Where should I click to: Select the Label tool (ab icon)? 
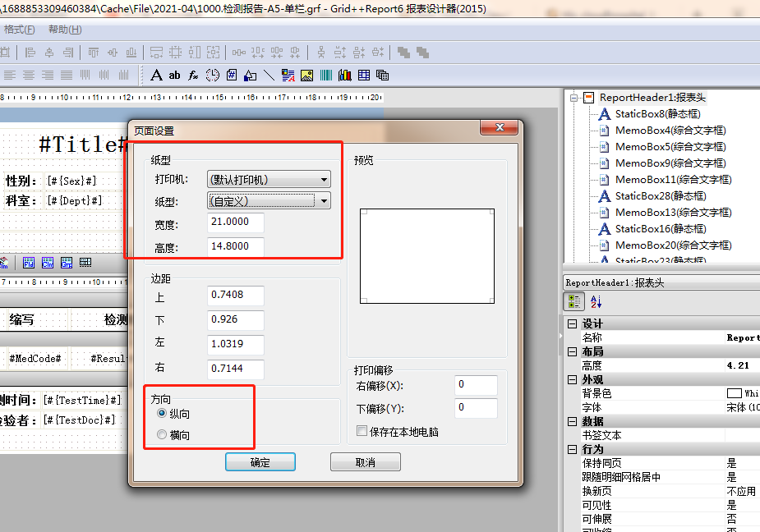[174, 75]
